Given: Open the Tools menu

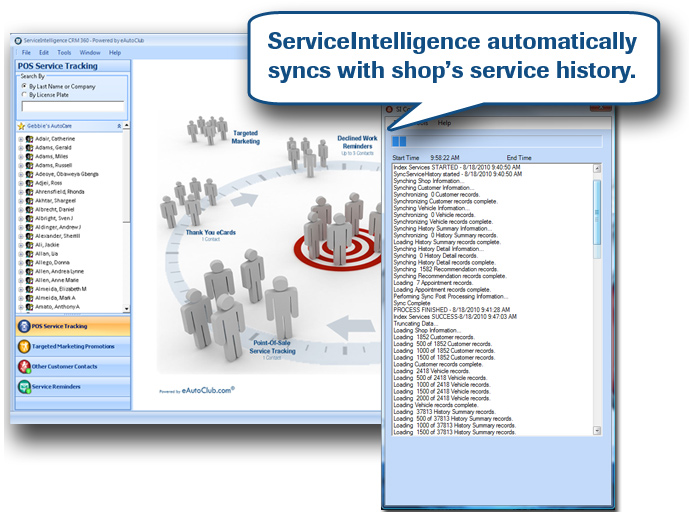Looking at the screenshot, I should [64, 52].
